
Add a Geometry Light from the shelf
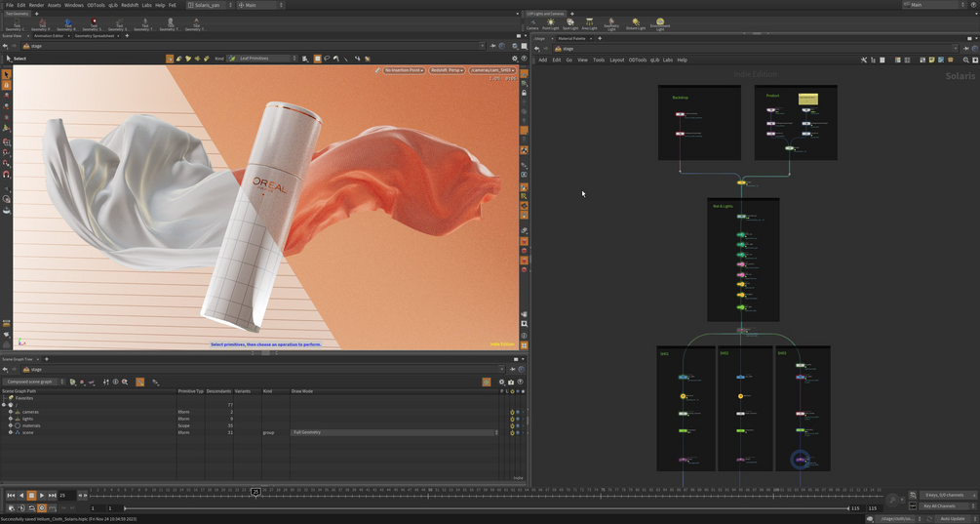click(x=611, y=24)
